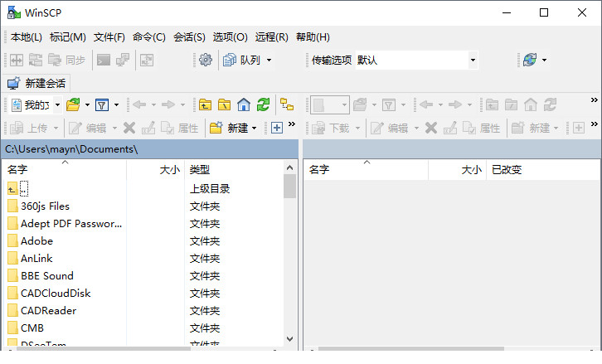
Task: Click the local 新建 button
Action: [229, 128]
